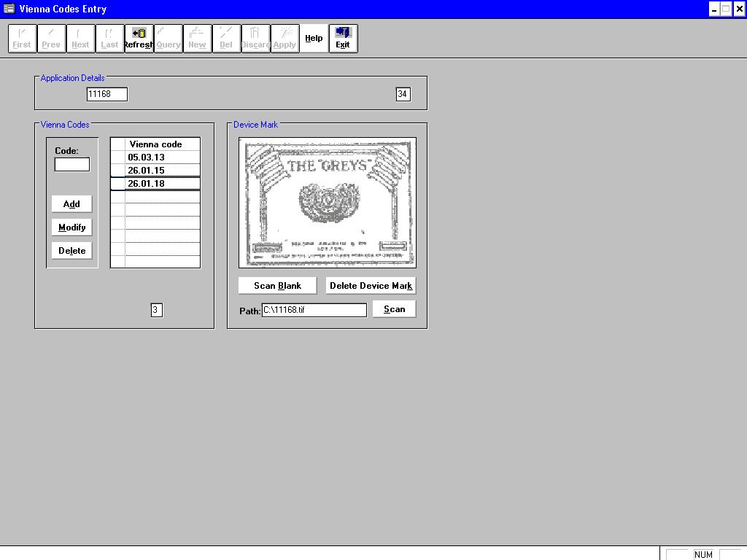
Task: Click the Delete Device Mark button
Action: 371,286
